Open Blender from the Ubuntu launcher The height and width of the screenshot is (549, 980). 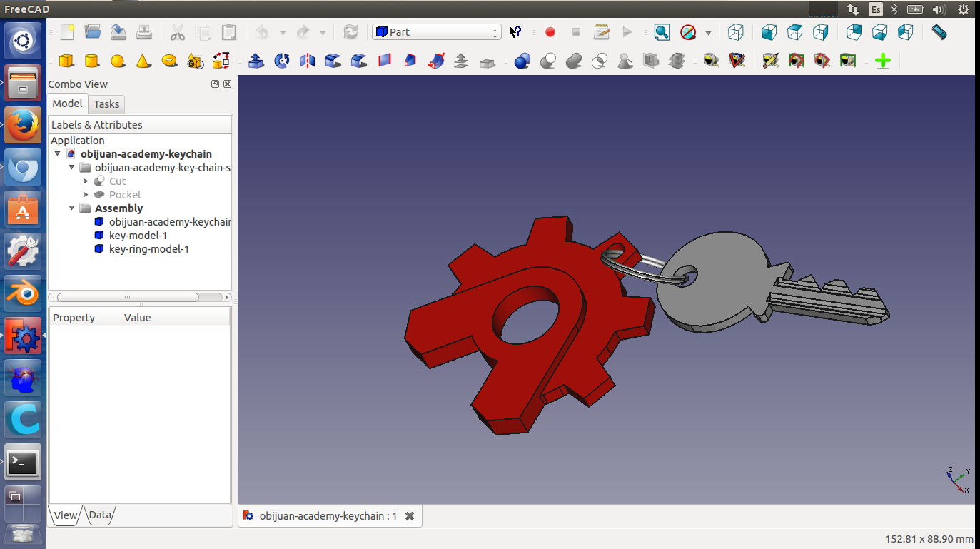click(x=23, y=293)
